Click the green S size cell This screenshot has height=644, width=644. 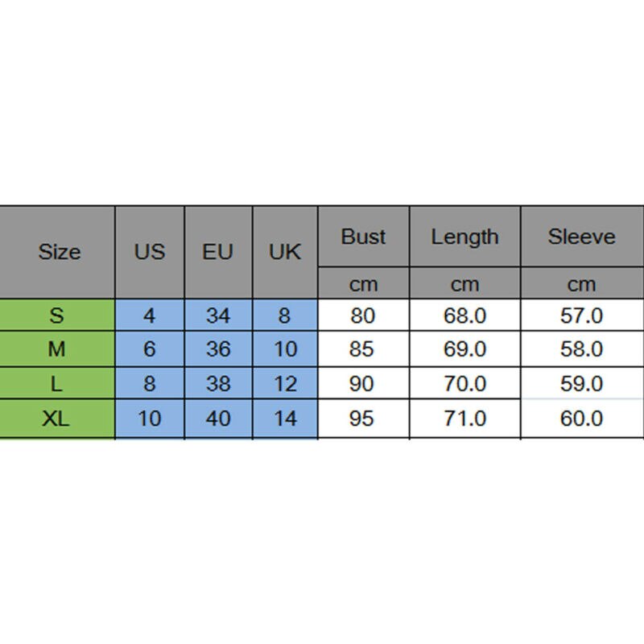tap(57, 315)
